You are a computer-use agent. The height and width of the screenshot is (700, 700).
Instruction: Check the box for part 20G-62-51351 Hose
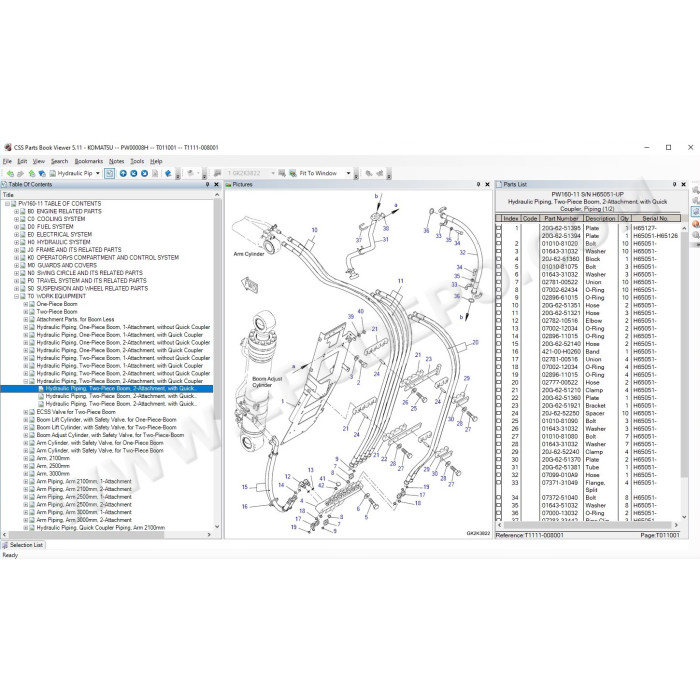pos(499,305)
